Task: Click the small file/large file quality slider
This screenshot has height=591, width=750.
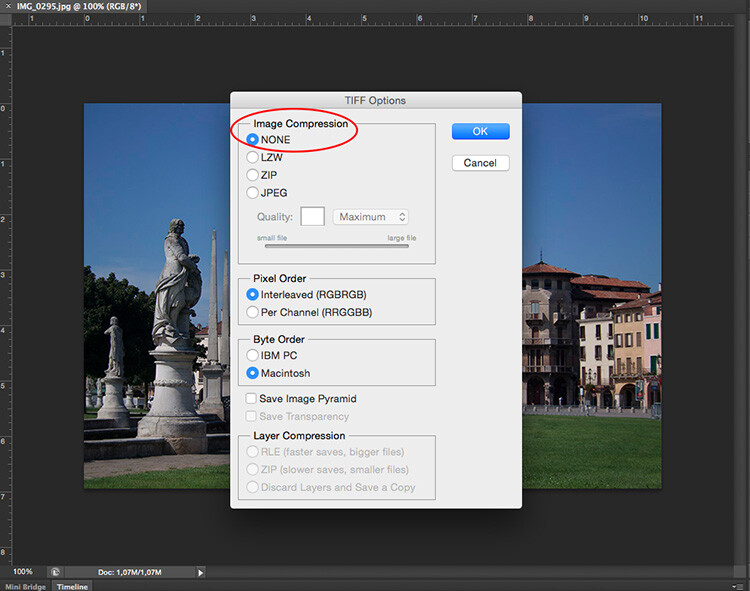Action: click(x=336, y=246)
